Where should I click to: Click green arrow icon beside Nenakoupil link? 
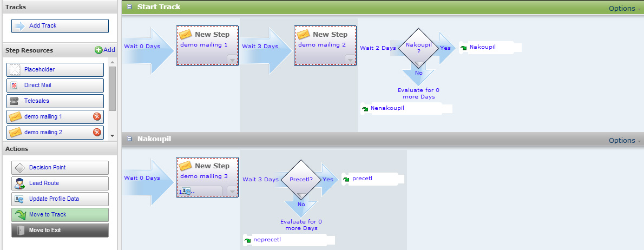365,109
